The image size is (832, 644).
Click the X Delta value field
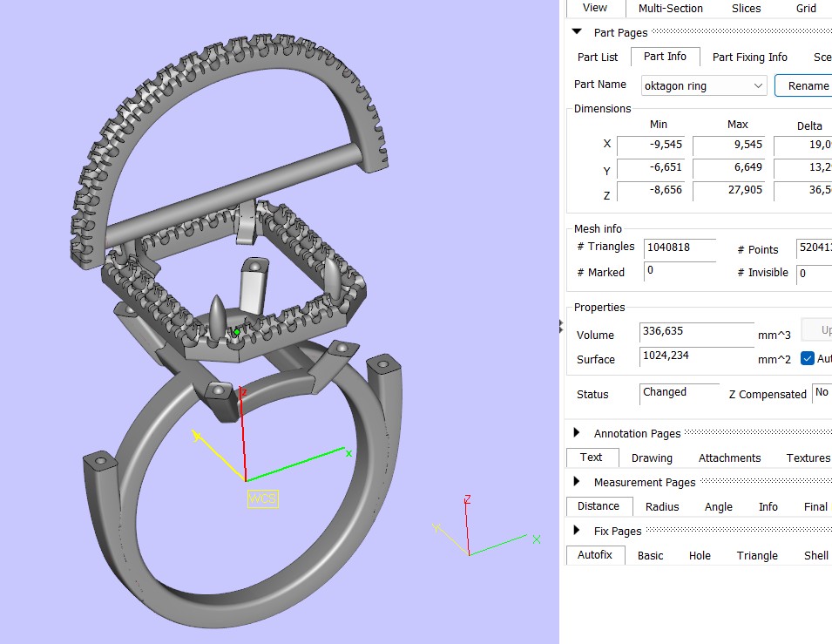point(803,145)
